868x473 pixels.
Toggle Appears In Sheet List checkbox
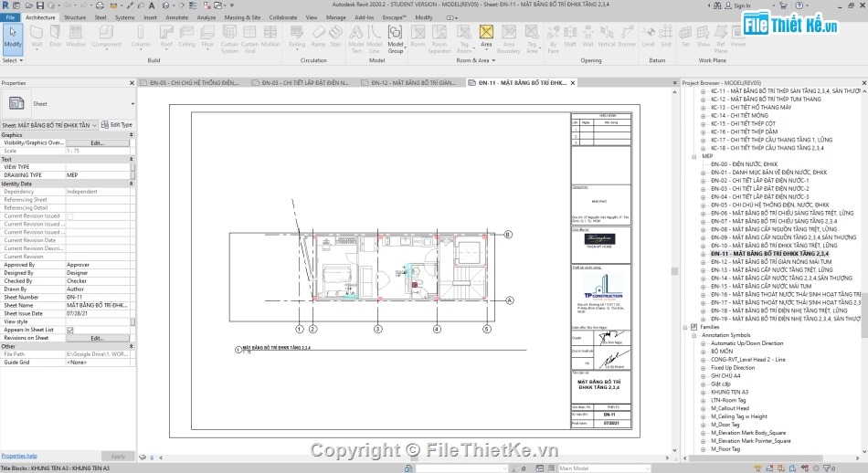(x=70, y=330)
